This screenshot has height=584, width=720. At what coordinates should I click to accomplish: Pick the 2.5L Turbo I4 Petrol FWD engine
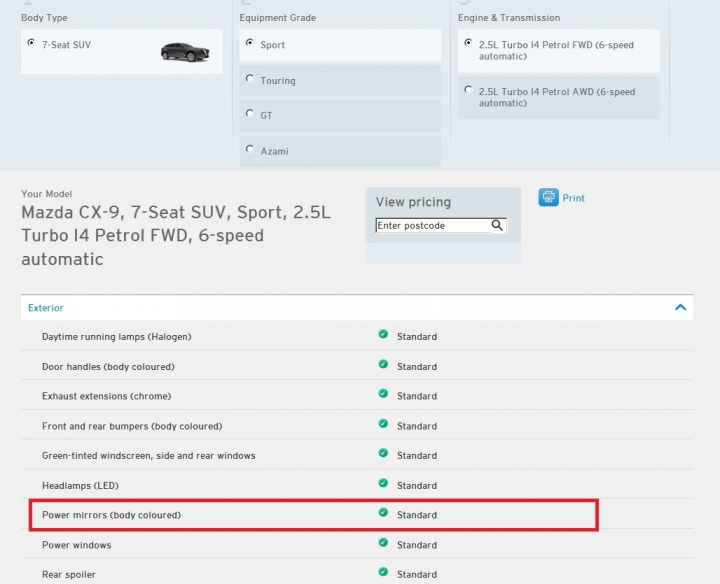(x=468, y=43)
